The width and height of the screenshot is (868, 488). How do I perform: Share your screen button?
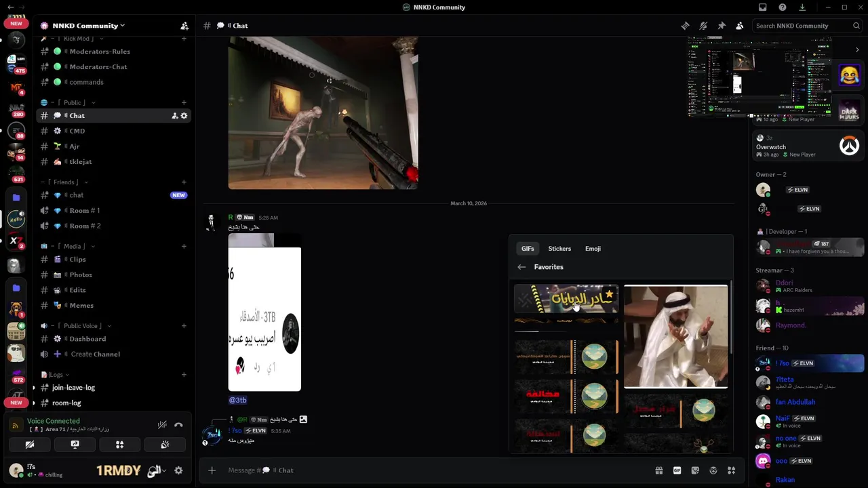(75, 445)
